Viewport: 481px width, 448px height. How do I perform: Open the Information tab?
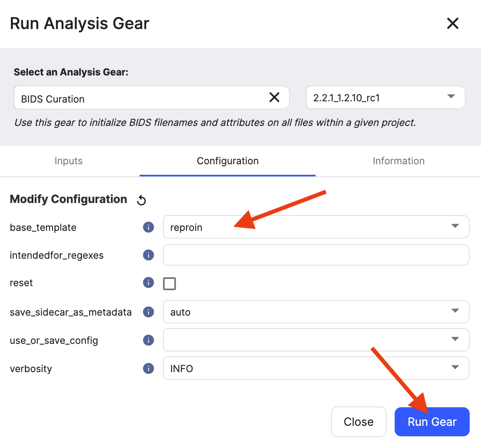point(399,161)
